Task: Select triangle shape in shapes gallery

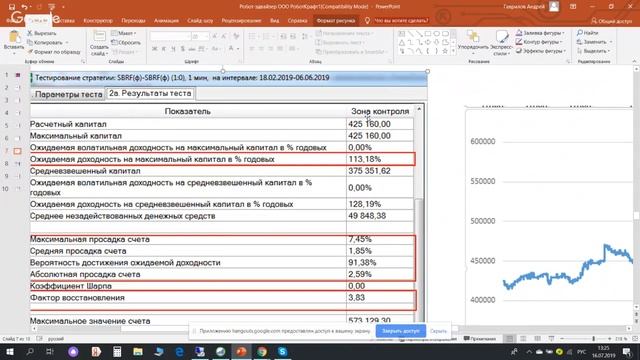Action: [x=402, y=42]
